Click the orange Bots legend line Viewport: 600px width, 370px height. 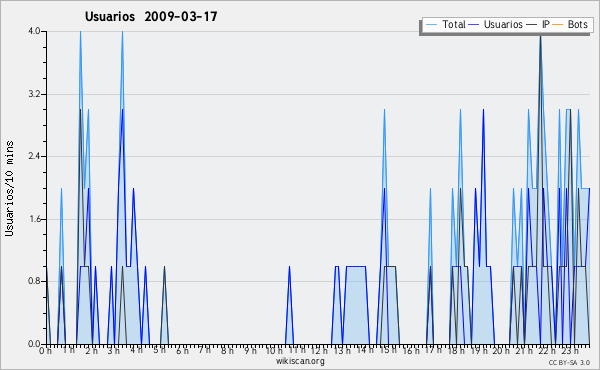point(558,25)
